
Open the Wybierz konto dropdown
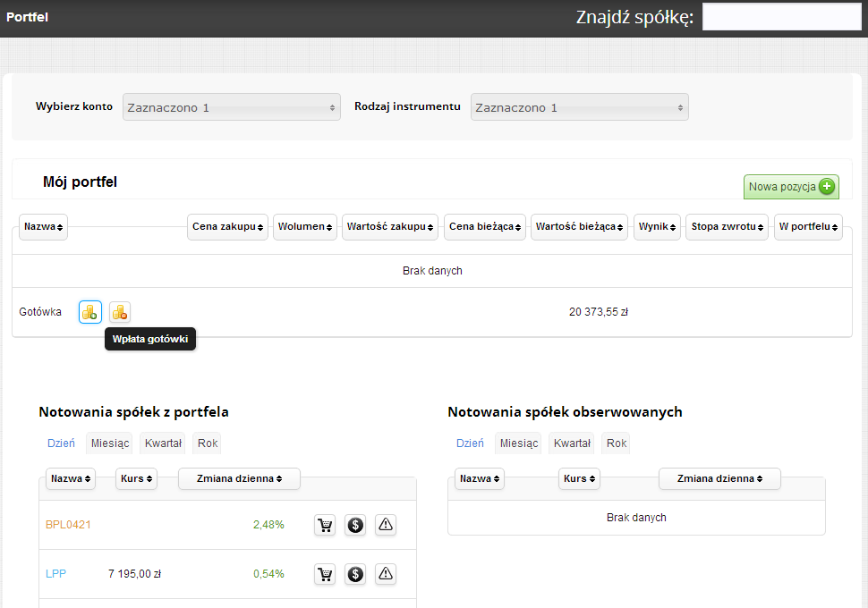232,107
